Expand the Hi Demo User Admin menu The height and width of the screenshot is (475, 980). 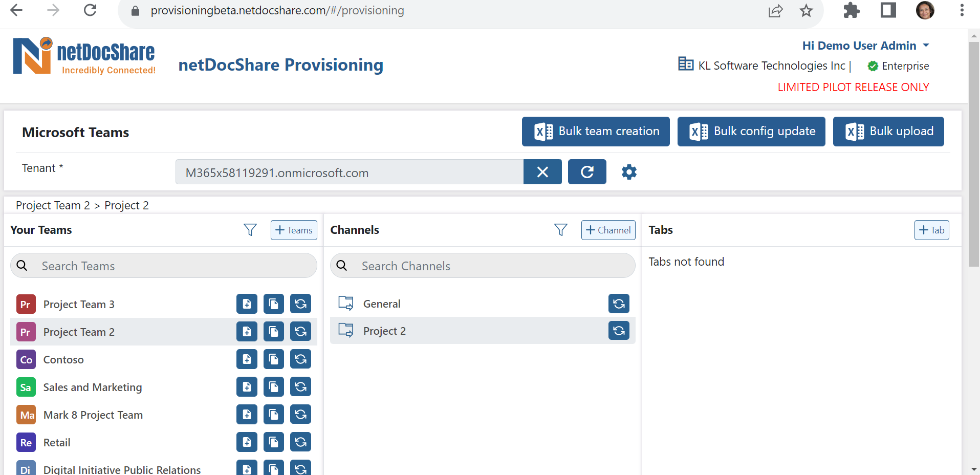865,46
